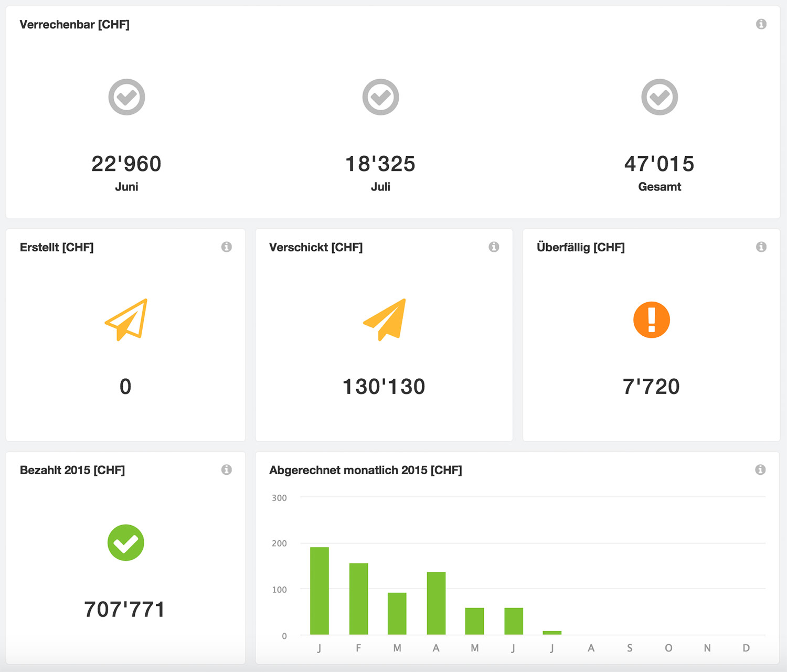The height and width of the screenshot is (672, 787).
Task: Click the Erstellt [CHF] heading
Action: (x=57, y=248)
